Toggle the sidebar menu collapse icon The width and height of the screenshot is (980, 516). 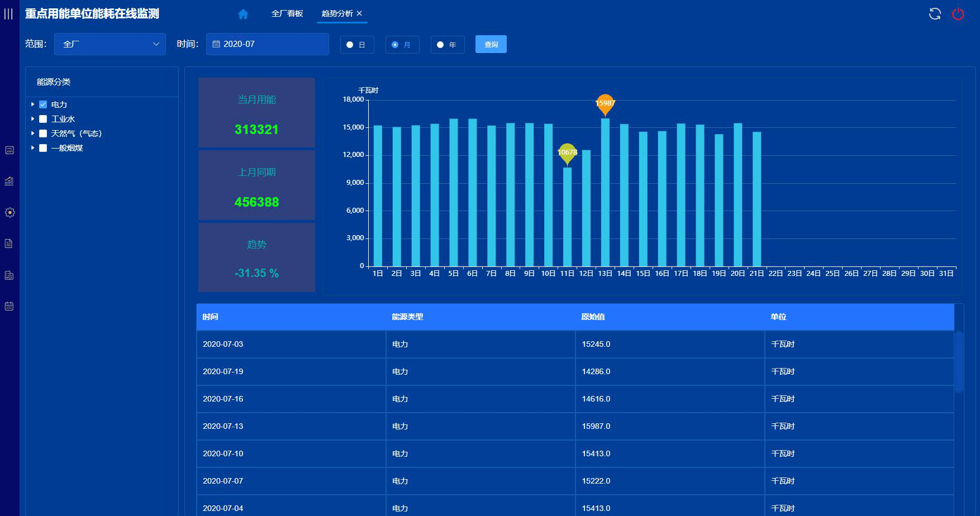(8, 14)
